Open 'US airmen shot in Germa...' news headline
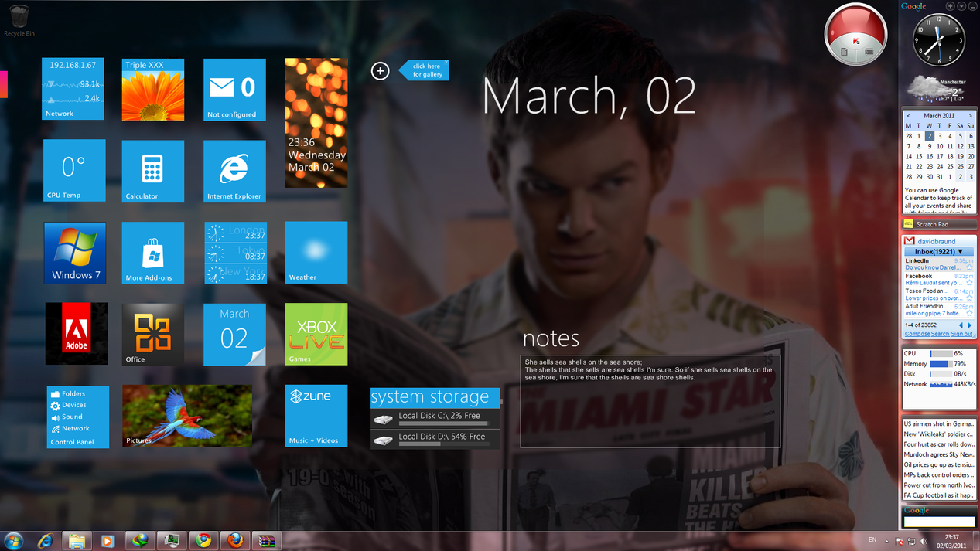Image resolution: width=980 pixels, height=551 pixels. 939,423
